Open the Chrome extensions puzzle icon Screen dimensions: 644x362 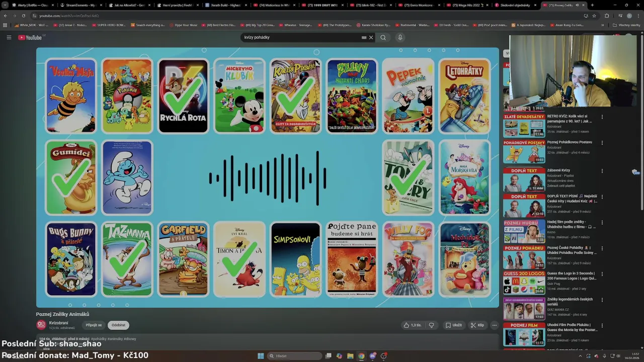[607, 16]
